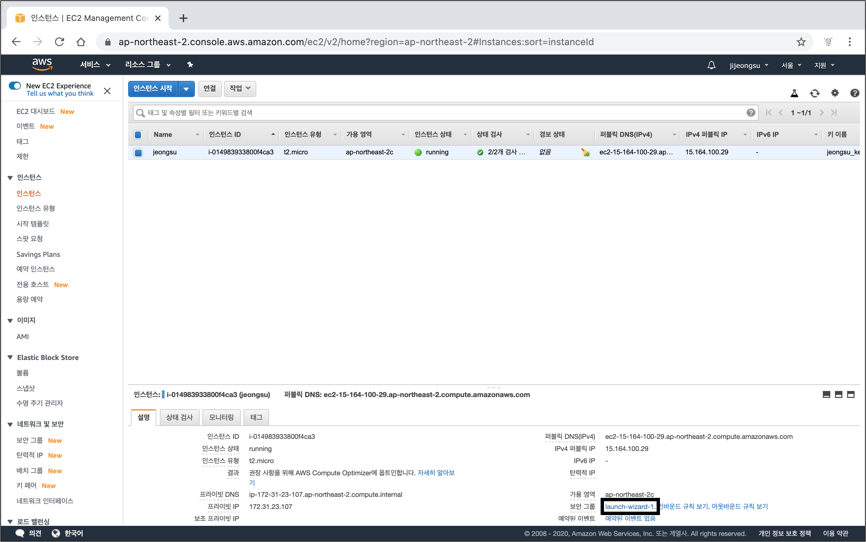Click the browser back arrow

(16, 42)
